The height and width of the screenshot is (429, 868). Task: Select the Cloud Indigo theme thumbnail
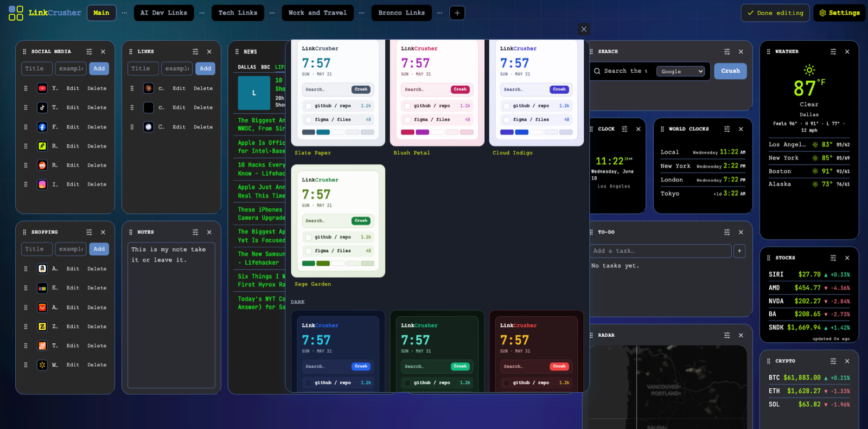(537, 93)
